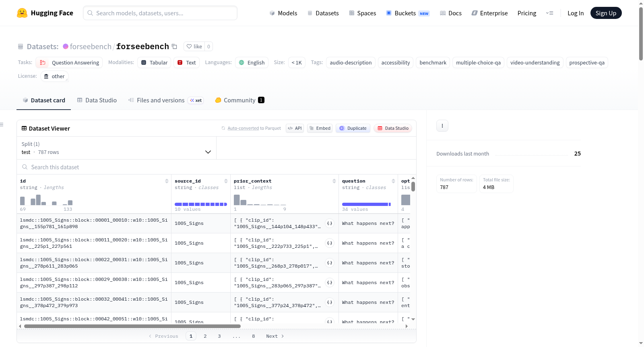The width and height of the screenshot is (644, 347).
Task: Open the forseebench organization avatar
Action: [66, 46]
